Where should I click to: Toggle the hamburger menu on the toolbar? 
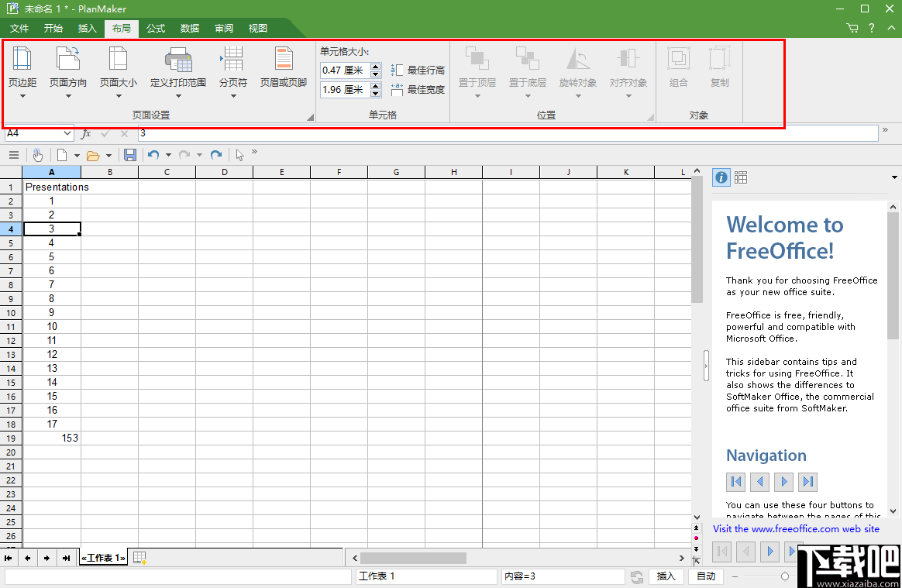(x=13, y=155)
